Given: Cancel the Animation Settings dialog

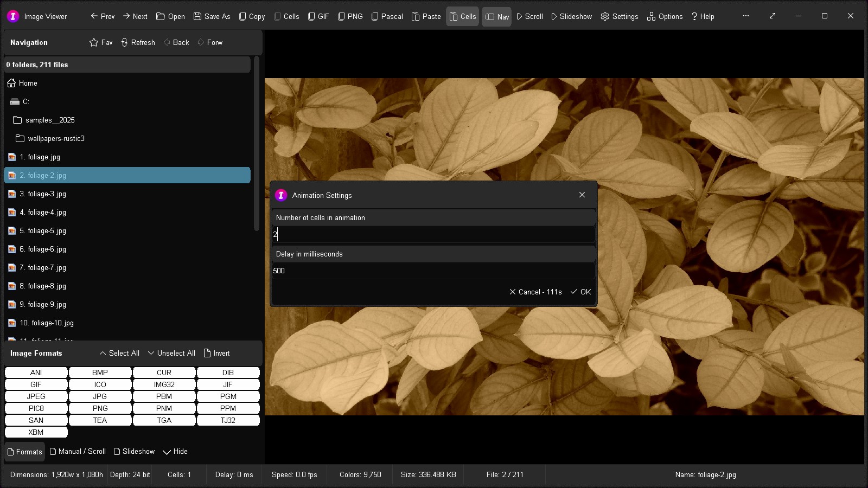Looking at the screenshot, I should [535, 292].
